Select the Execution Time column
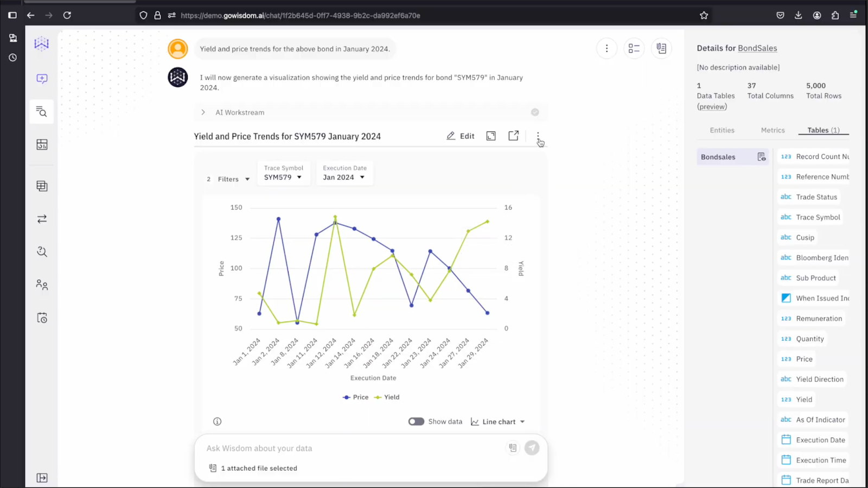This screenshot has height=488, width=868. pos(813,460)
